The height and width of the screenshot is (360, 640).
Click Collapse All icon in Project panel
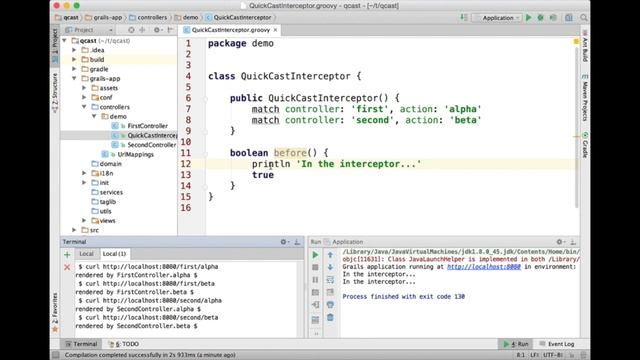click(x=142, y=30)
